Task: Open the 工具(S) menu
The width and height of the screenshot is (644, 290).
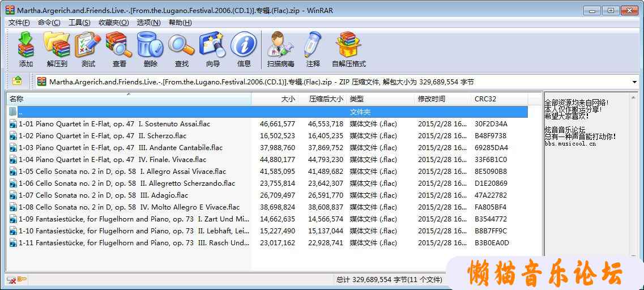Action: pyautogui.click(x=79, y=23)
